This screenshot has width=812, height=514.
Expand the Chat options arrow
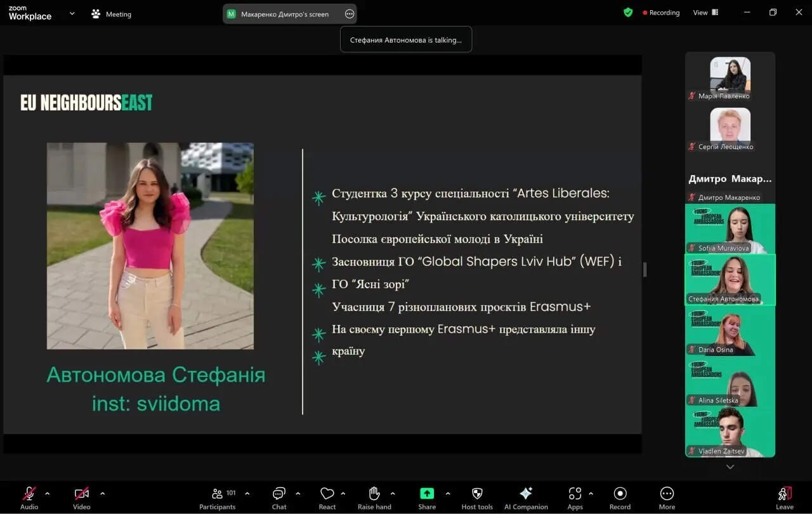click(x=298, y=493)
